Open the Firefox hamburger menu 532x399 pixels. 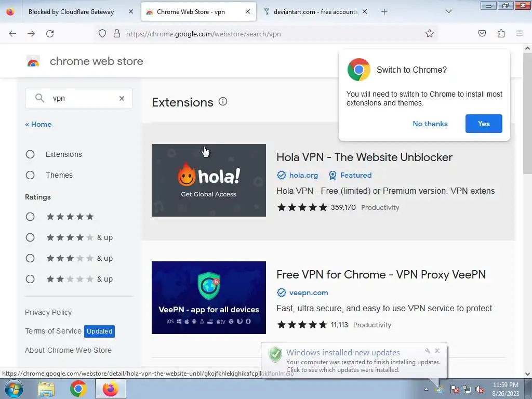520,34
